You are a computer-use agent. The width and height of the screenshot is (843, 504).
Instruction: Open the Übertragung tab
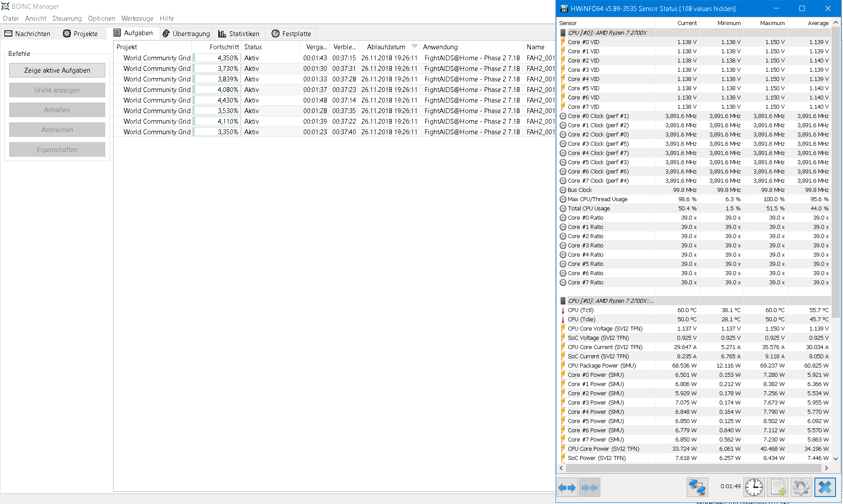[186, 33]
